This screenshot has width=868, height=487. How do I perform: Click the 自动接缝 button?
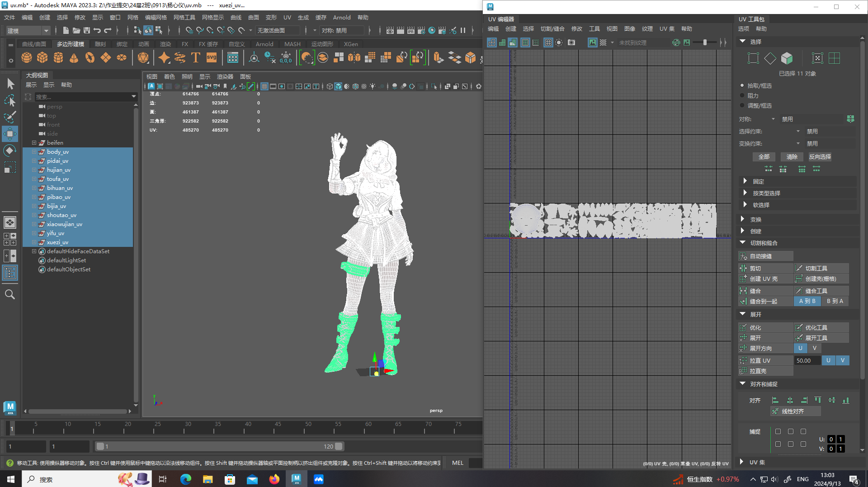pyautogui.click(x=766, y=256)
